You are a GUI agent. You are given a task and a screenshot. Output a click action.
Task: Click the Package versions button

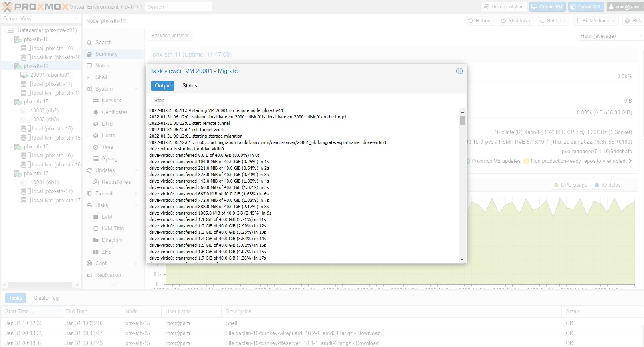170,36
